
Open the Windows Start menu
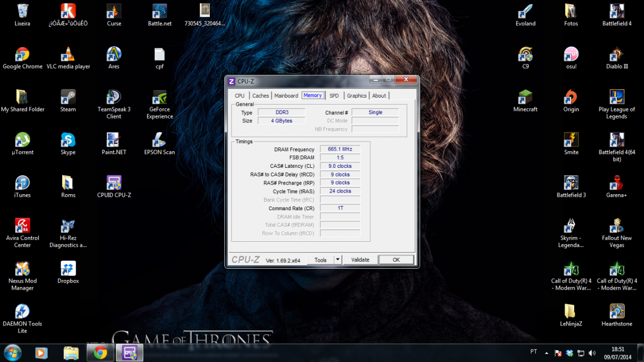pyautogui.click(x=13, y=352)
